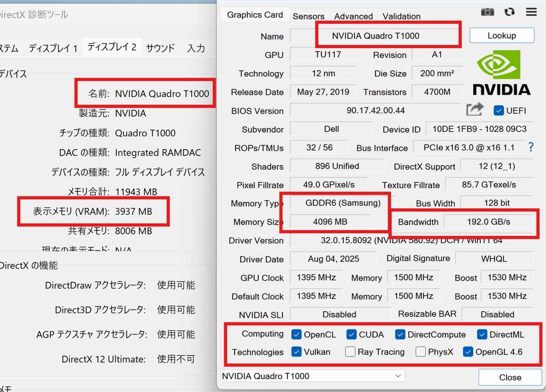The width and height of the screenshot is (546, 392).
Task: Capture a GPU-Z screenshot with the camera icon
Action: 487,12
